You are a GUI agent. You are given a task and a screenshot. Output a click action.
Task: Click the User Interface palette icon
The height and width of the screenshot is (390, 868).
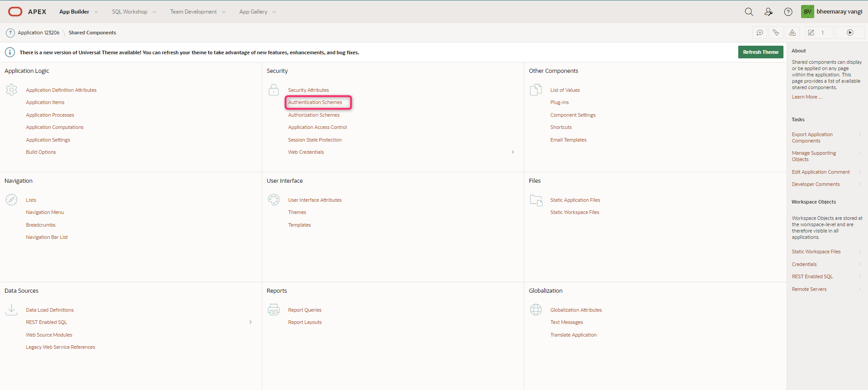click(x=274, y=200)
